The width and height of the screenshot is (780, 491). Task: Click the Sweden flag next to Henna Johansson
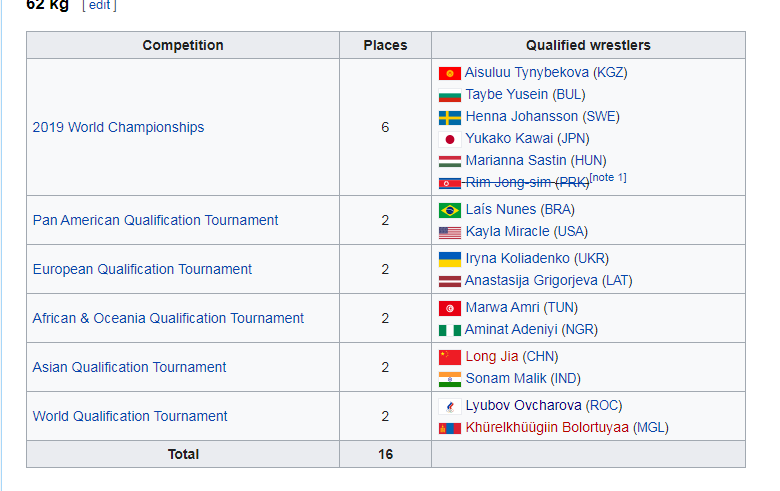pyautogui.click(x=450, y=117)
